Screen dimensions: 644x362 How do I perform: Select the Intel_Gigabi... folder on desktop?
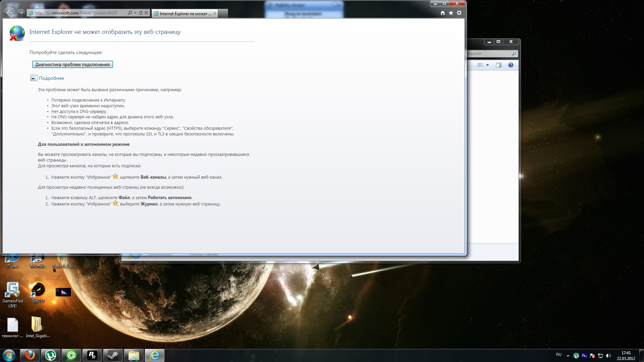click(x=38, y=327)
